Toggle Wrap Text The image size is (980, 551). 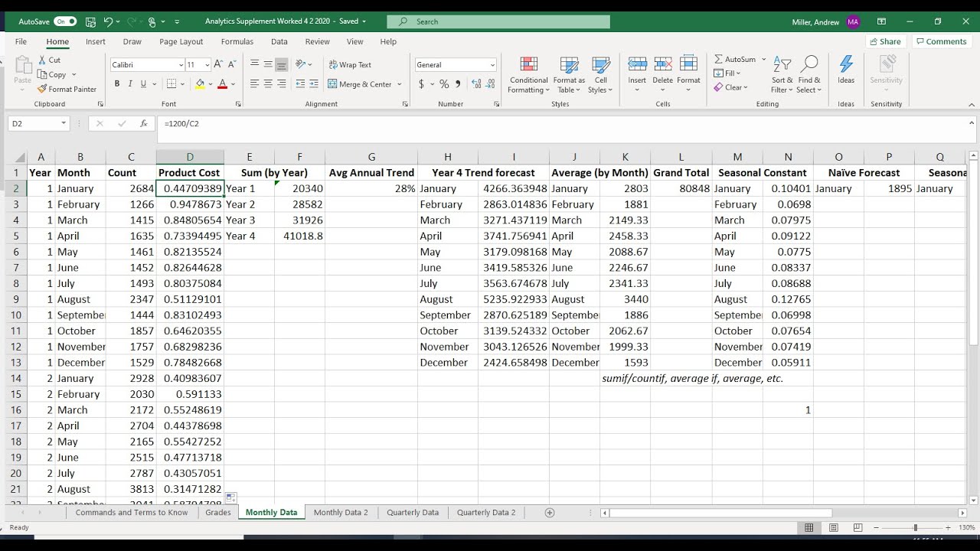pos(349,65)
